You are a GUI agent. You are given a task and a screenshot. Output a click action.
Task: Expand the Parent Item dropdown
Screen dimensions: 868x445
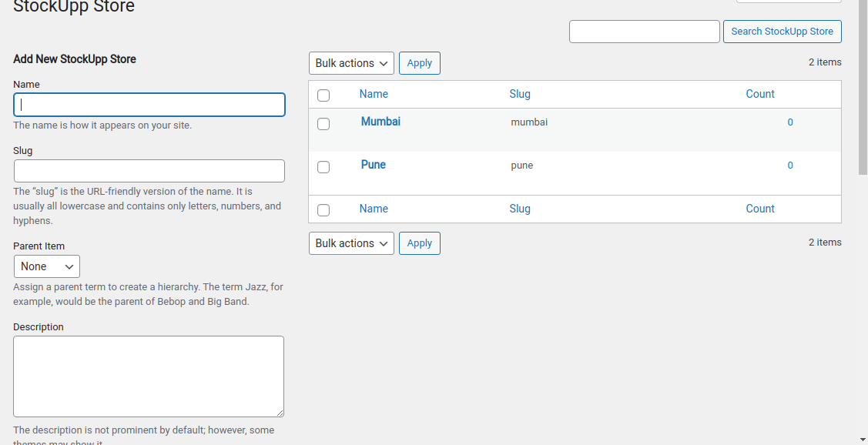coord(47,266)
